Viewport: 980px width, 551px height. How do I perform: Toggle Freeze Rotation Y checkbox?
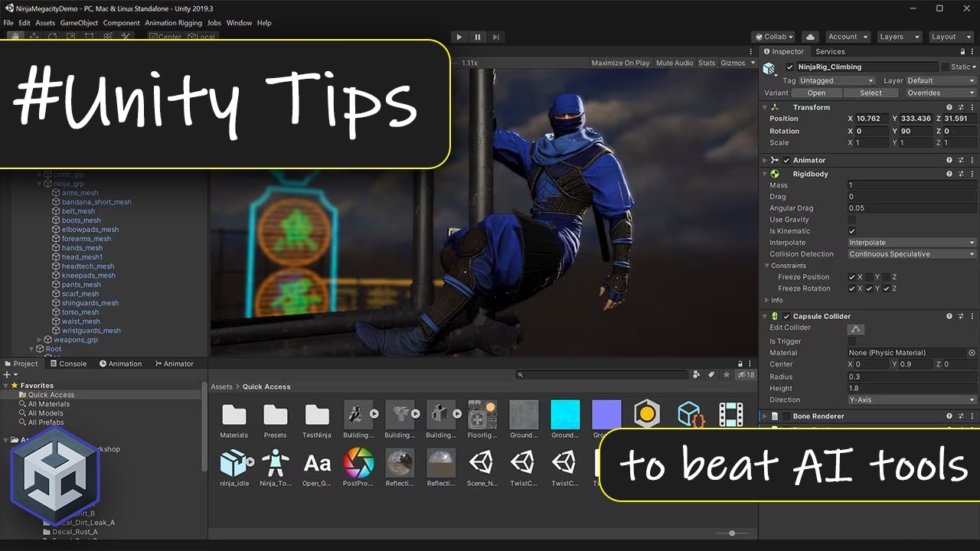coord(869,289)
